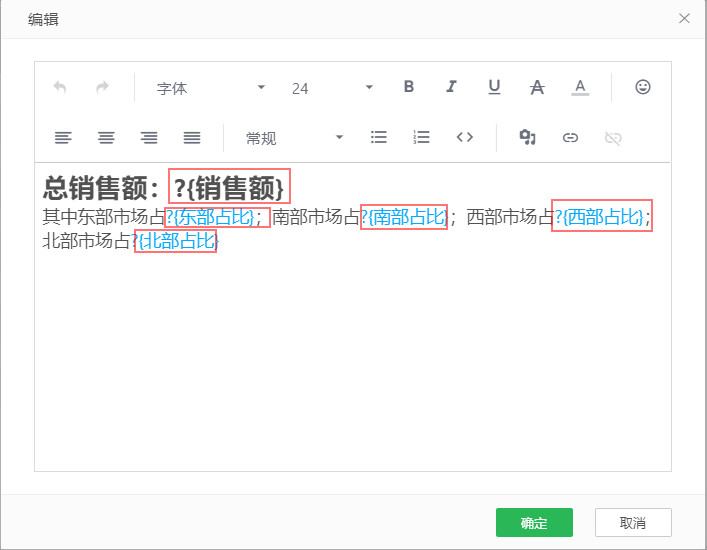The width and height of the screenshot is (707, 550).
Task: Close the 编辑 dialog
Action: pos(684,18)
